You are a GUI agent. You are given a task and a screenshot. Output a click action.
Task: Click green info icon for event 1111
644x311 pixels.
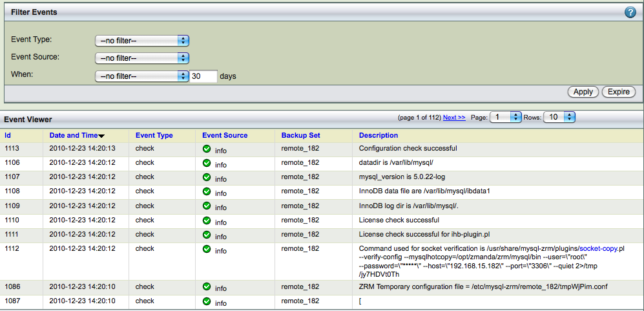[x=207, y=235]
